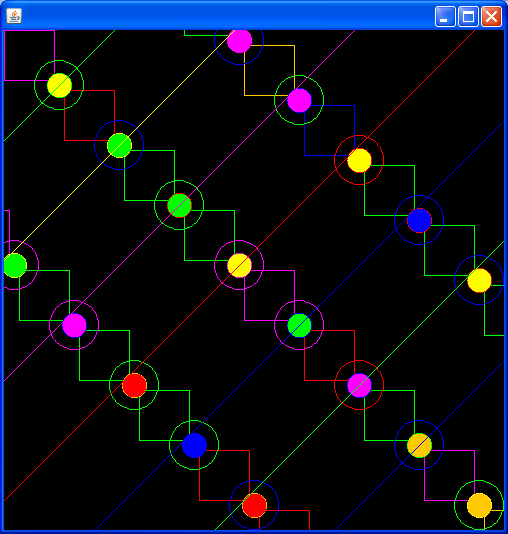Click the red dot inside the green ring
508x534 pixels.
pyautogui.click(x=134, y=385)
